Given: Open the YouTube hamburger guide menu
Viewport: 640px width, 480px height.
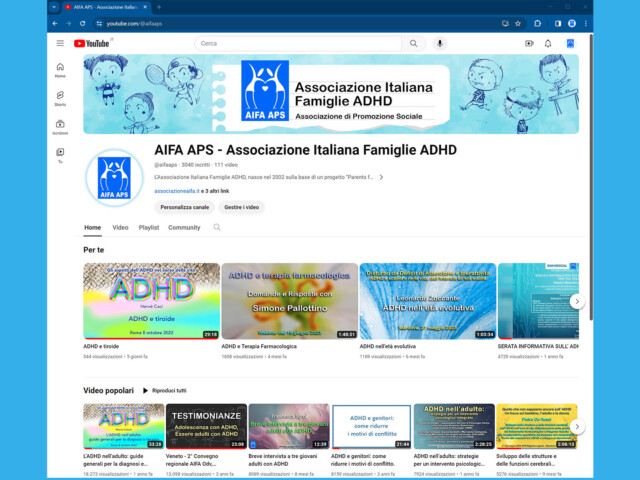Looking at the screenshot, I should pyautogui.click(x=60, y=43).
